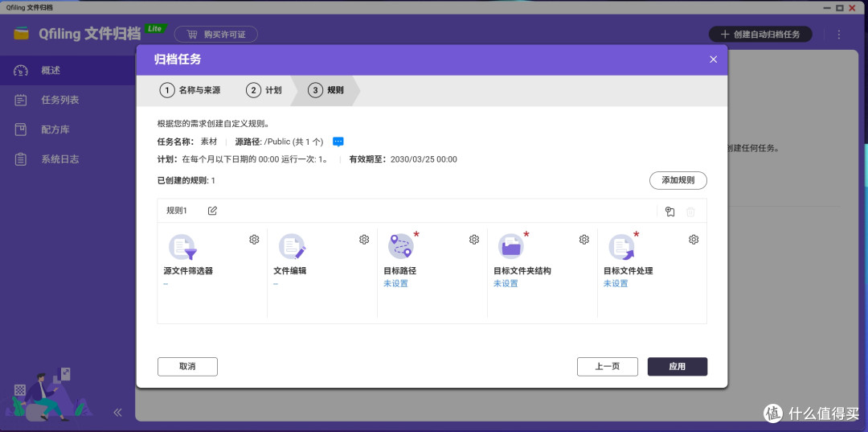Open settings gear for 源文件筛选器
This screenshot has width=868, height=432.
click(254, 239)
